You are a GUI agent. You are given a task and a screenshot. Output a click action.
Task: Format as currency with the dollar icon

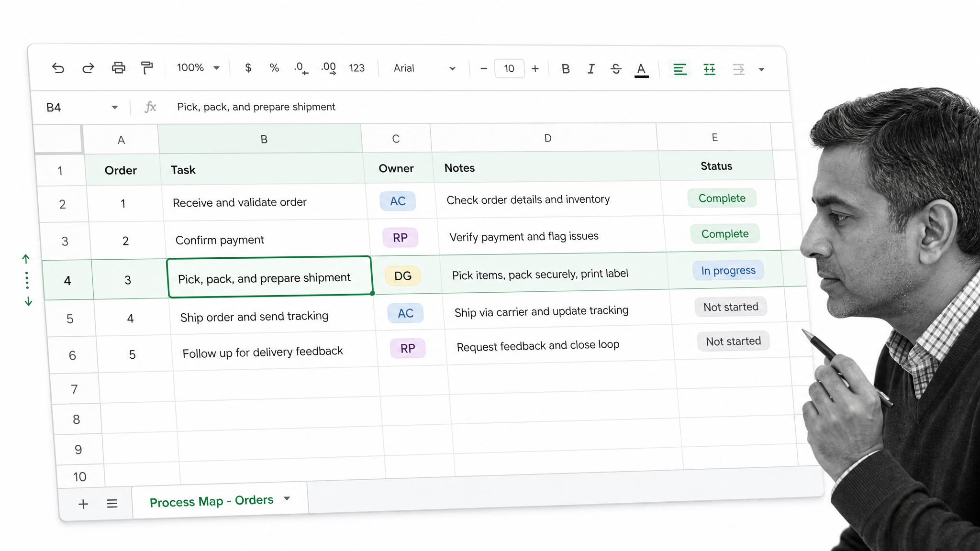click(248, 68)
